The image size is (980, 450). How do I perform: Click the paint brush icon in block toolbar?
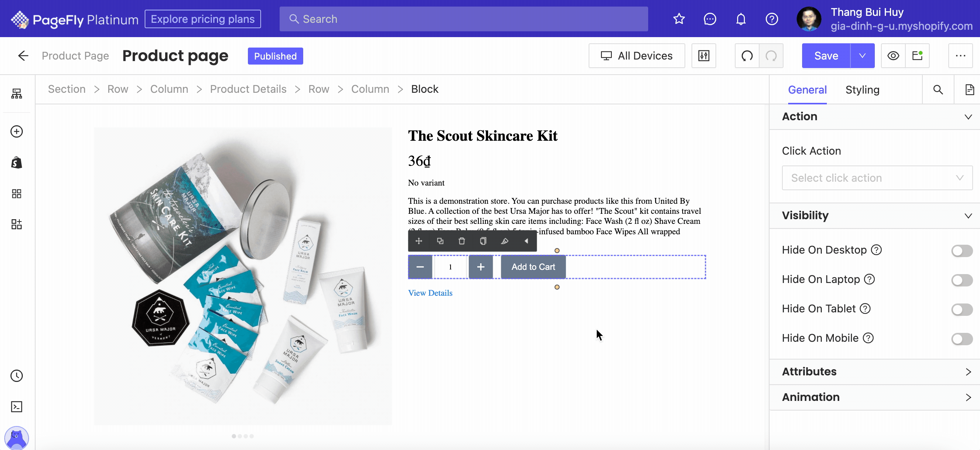[x=504, y=241]
